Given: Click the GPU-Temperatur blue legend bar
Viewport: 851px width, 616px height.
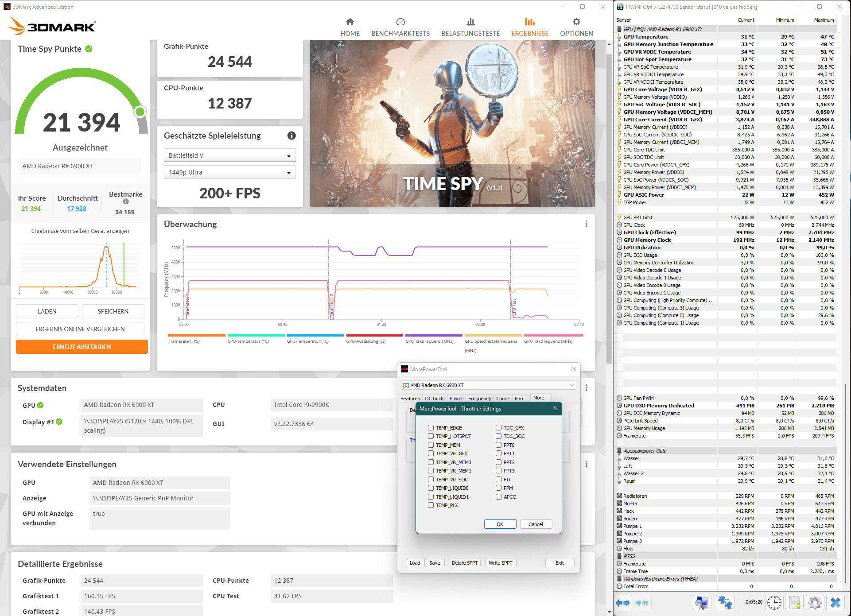Looking at the screenshot, I should pyautogui.click(x=315, y=335).
